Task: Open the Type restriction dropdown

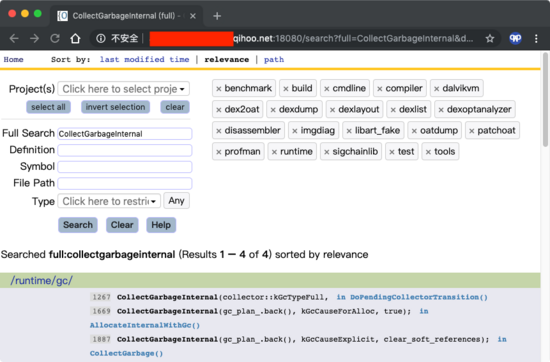Action: pyautogui.click(x=109, y=201)
